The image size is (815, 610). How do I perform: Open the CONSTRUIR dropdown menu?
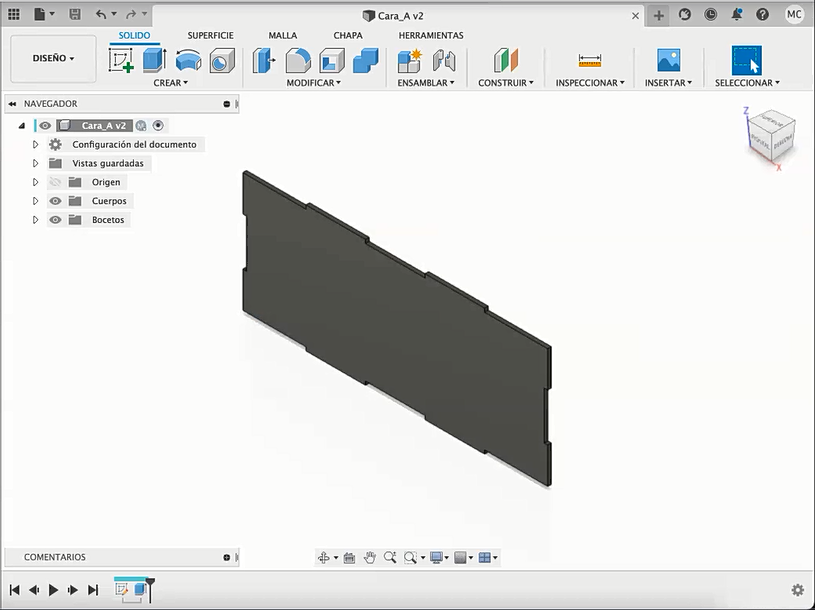click(506, 83)
